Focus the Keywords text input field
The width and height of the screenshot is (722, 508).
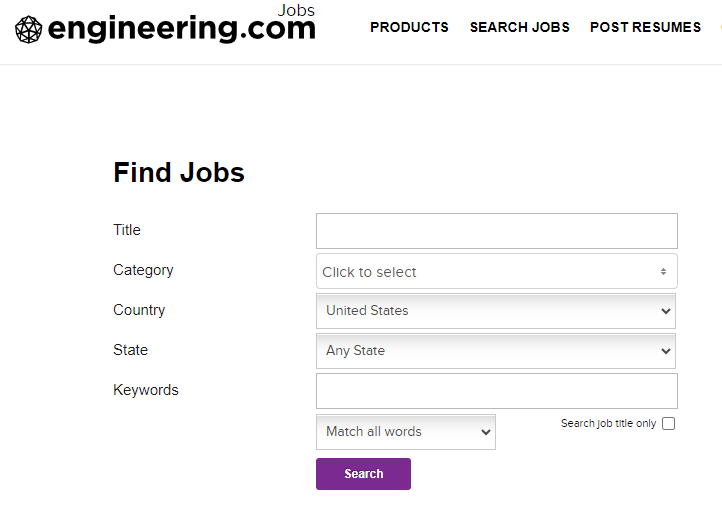click(497, 391)
